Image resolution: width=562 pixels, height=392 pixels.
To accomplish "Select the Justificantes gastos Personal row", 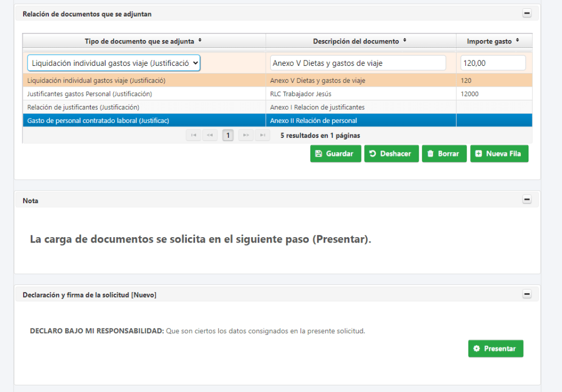I will [x=144, y=94].
